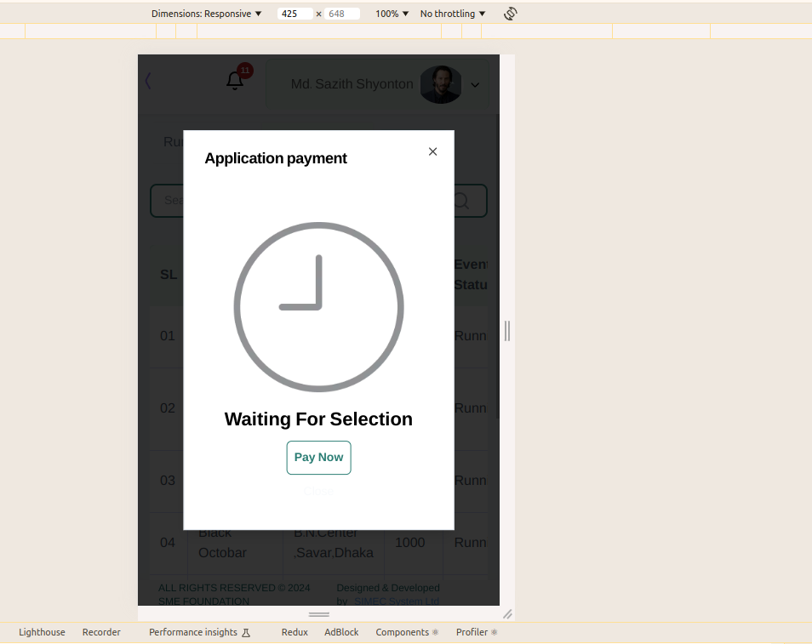This screenshot has width=812, height=644.
Task: Open the Performance insights tab
Action: point(199,632)
